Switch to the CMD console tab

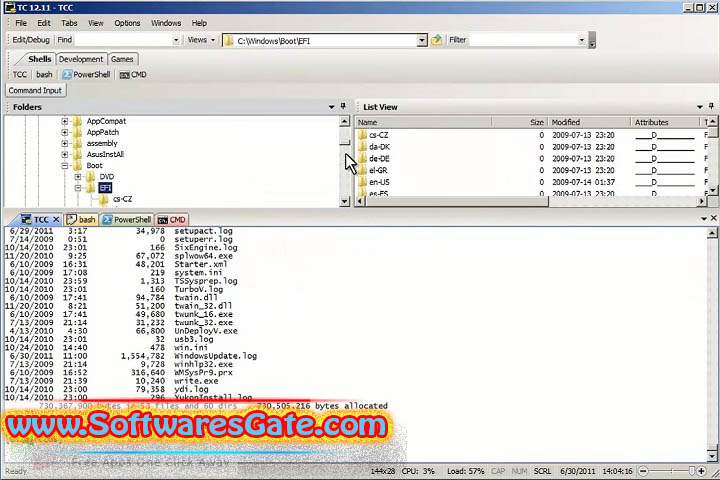(172, 220)
